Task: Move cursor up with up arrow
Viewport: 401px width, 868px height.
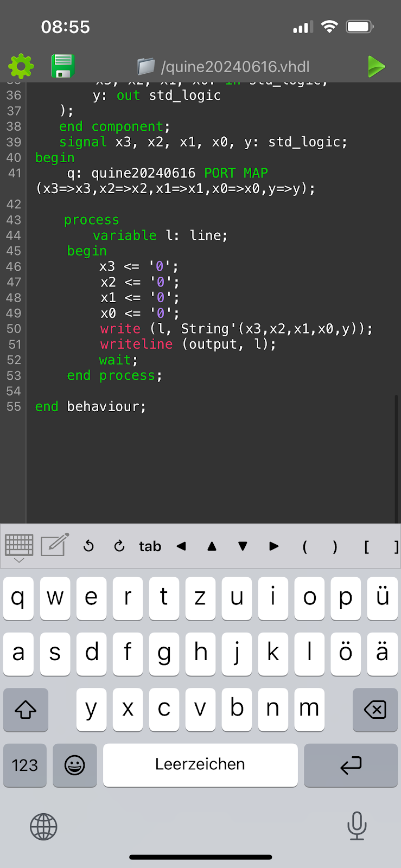Action: coord(212,546)
